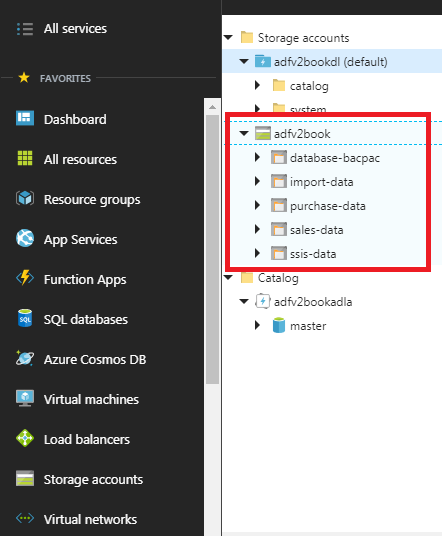This screenshot has width=442, height=536.
Task: Collapse the adfv2bookdl (default) node
Action: pyautogui.click(x=244, y=61)
